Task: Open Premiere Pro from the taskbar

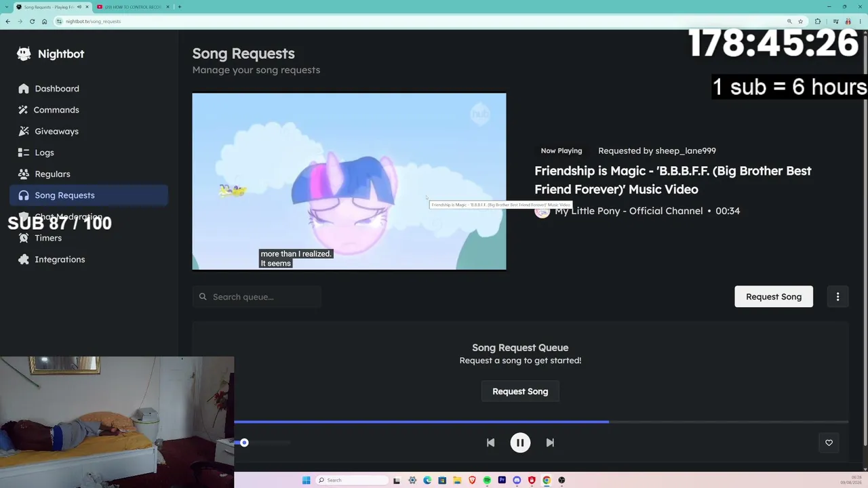Action: click(x=502, y=481)
